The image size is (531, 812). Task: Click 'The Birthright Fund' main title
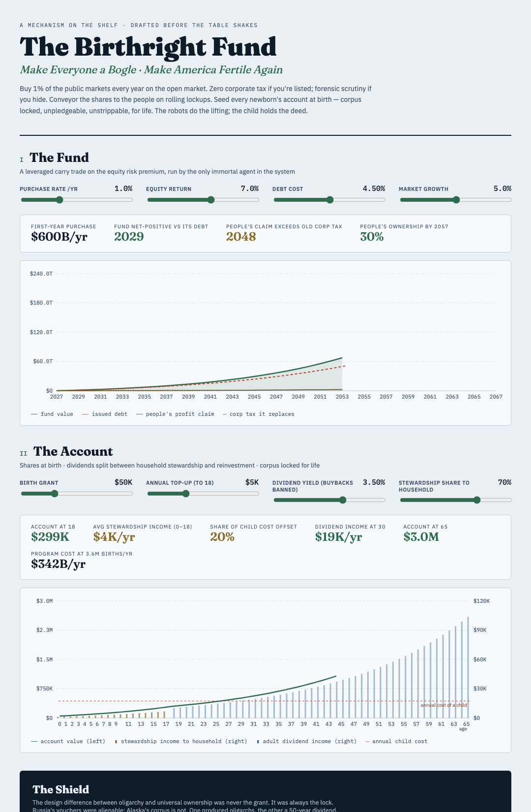148,47
